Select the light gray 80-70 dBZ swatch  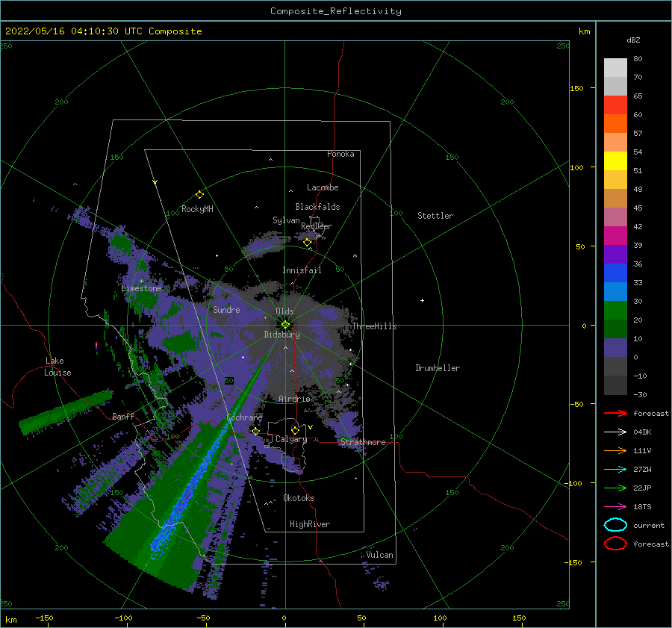pos(615,68)
